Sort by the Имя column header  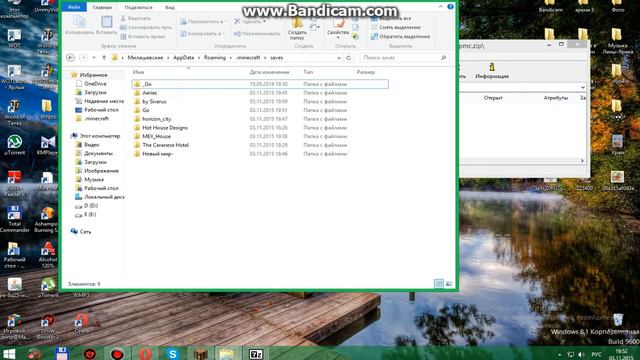click(138, 72)
